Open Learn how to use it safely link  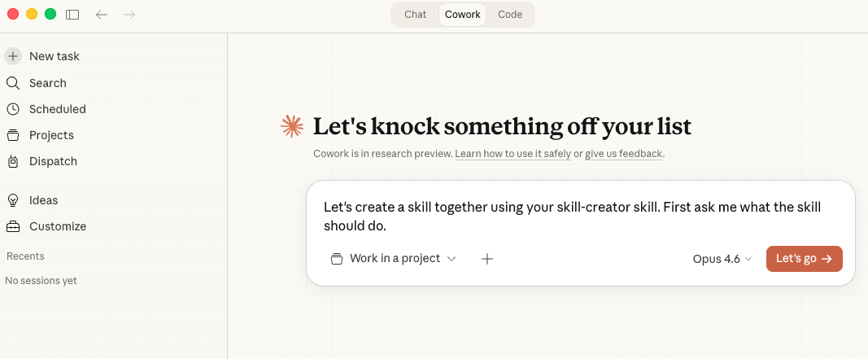point(513,154)
